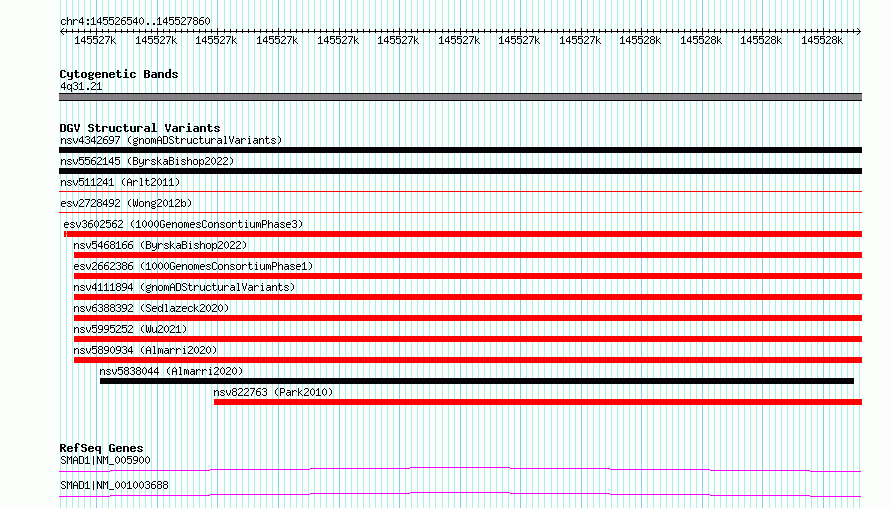Open the nsv822763 (Park2010) label
This screenshot has width=890, height=508.
273,392
